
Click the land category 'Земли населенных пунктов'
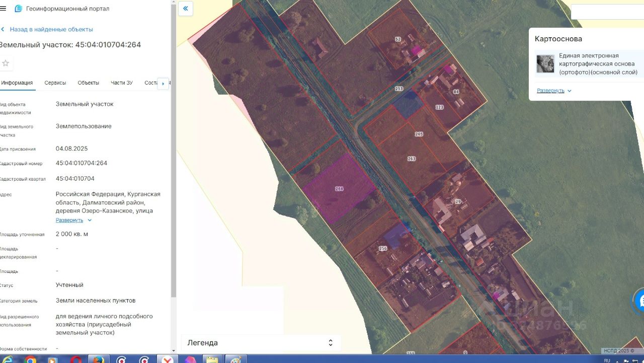96,301
